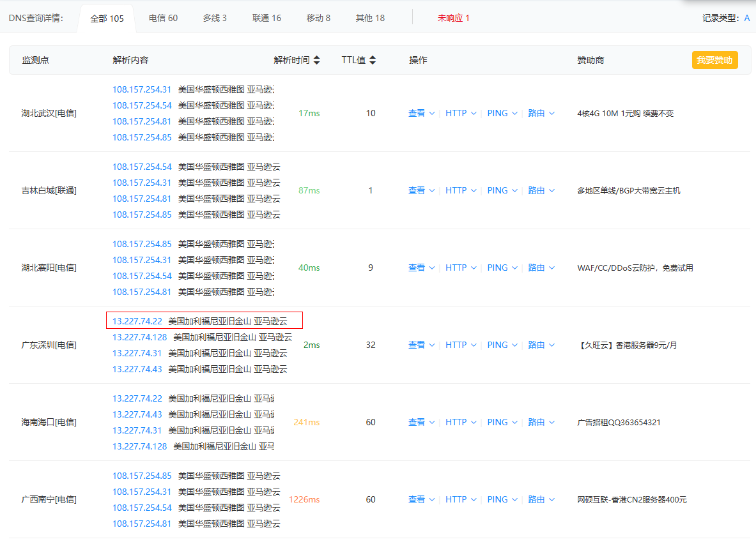Image resolution: width=756 pixels, height=544 pixels.
Task: Expand HTTP dropdown for 湖北武汉[电信]
Action: [461, 113]
